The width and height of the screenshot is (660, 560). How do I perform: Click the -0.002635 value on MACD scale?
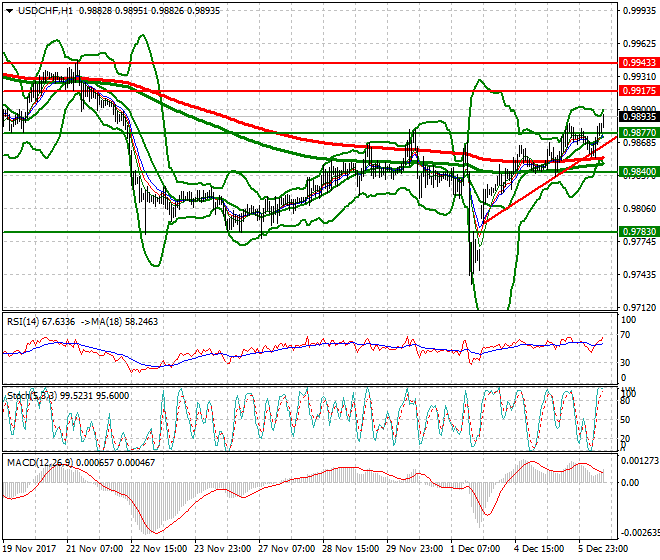click(636, 532)
